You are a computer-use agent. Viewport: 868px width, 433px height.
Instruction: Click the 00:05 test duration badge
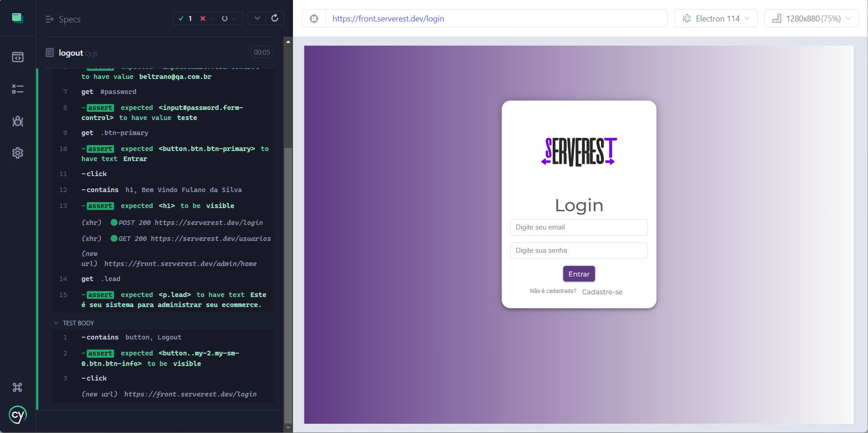(x=261, y=52)
